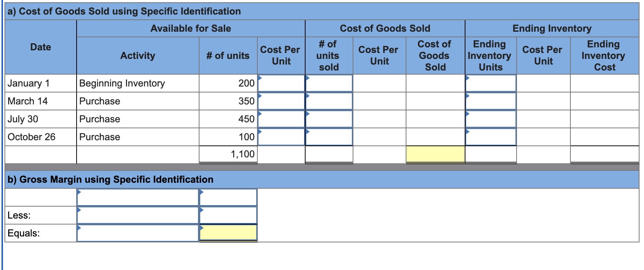Select the January 1 Available for Sale Cost Per Unit cell
The width and height of the screenshot is (644, 270).
(281, 83)
